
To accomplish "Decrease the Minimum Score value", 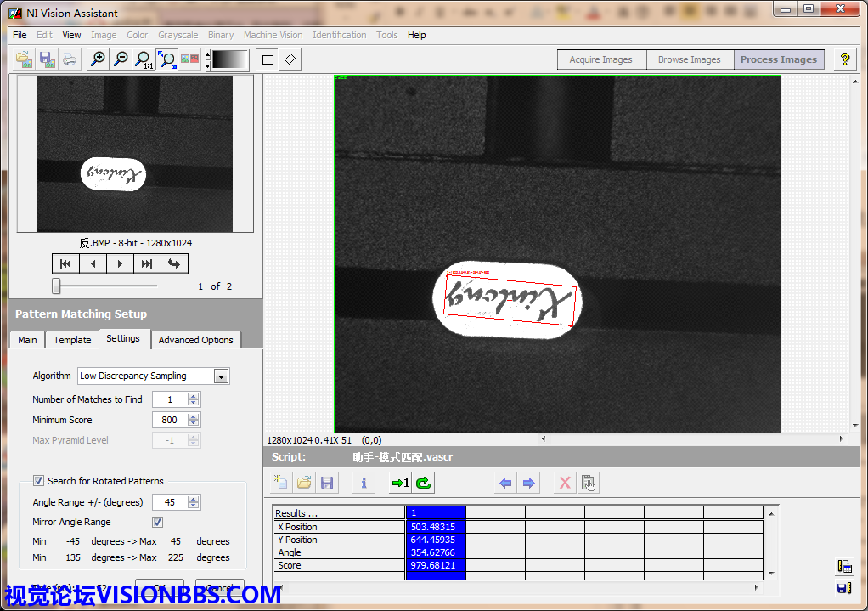I will point(194,423).
